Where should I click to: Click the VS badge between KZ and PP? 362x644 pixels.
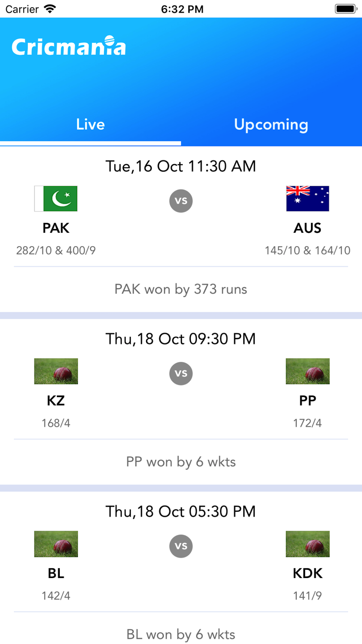tap(181, 373)
